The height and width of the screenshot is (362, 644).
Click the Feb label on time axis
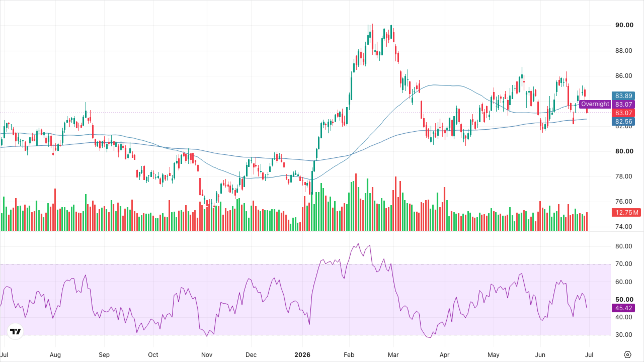click(349, 355)
